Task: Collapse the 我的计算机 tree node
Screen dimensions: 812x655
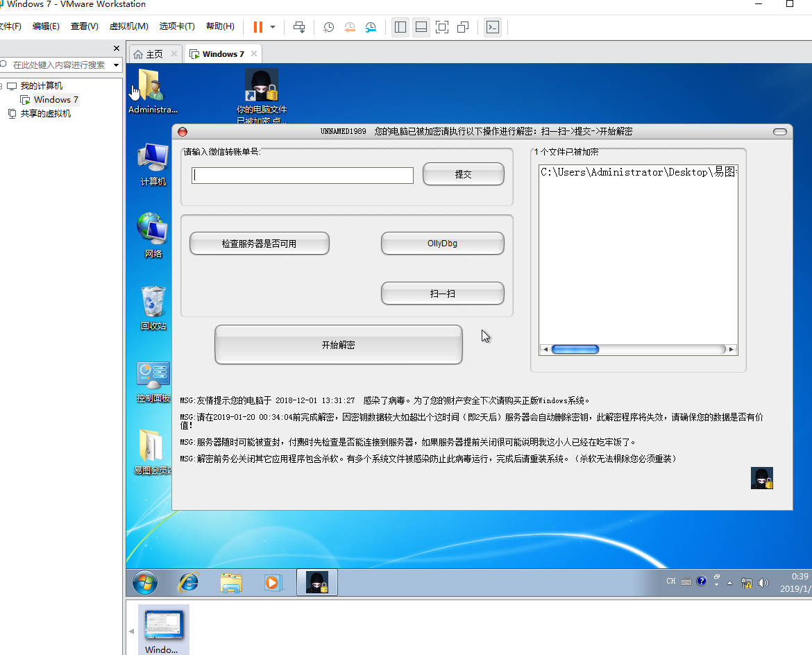Action: click(1, 86)
